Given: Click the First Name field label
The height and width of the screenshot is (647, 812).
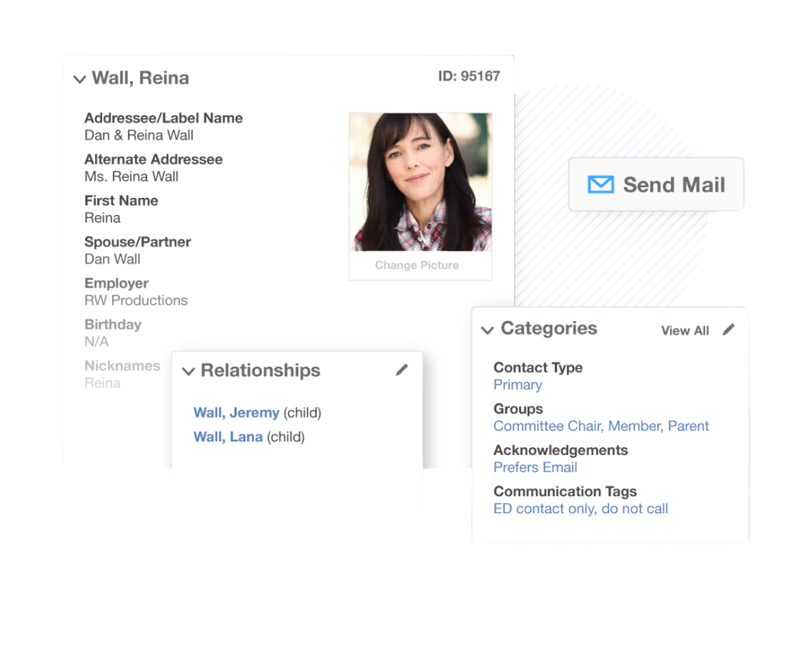Looking at the screenshot, I should (121, 201).
